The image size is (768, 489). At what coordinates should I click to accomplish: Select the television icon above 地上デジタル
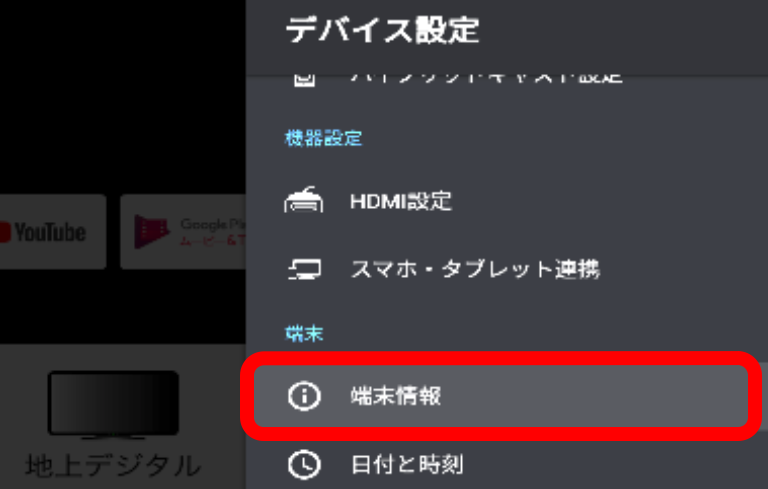click(113, 404)
